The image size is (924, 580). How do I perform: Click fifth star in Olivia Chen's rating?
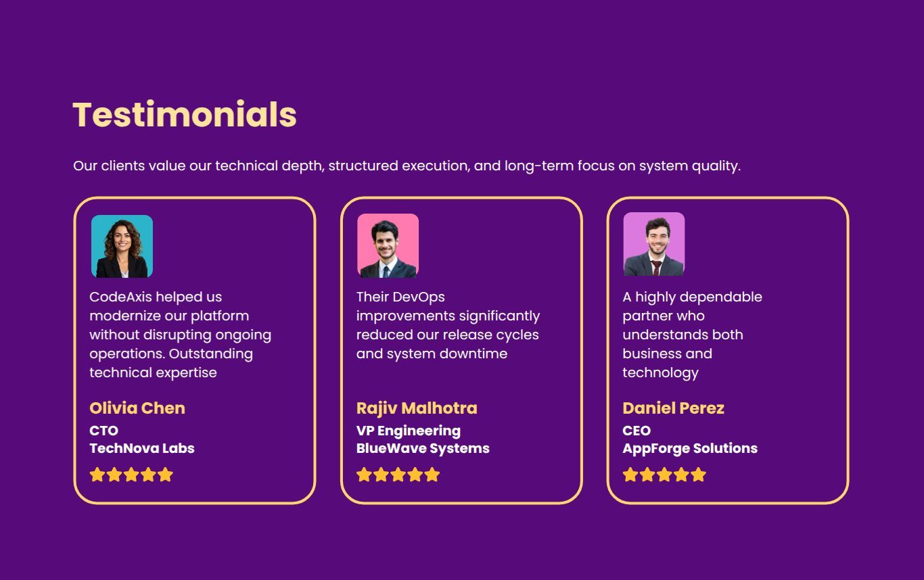point(166,475)
